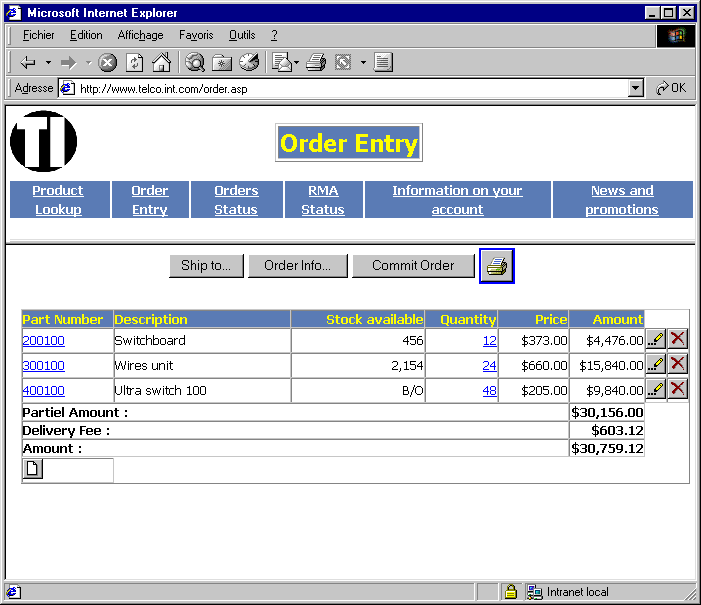Image resolution: width=701 pixels, height=605 pixels.
Task: Click the browser Home toolbar icon
Action: click(x=161, y=63)
